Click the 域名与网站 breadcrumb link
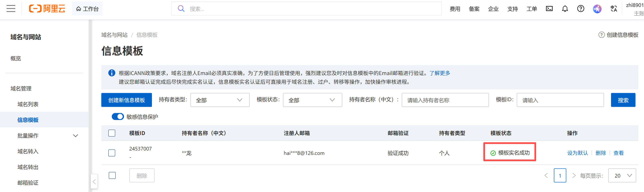 point(114,35)
